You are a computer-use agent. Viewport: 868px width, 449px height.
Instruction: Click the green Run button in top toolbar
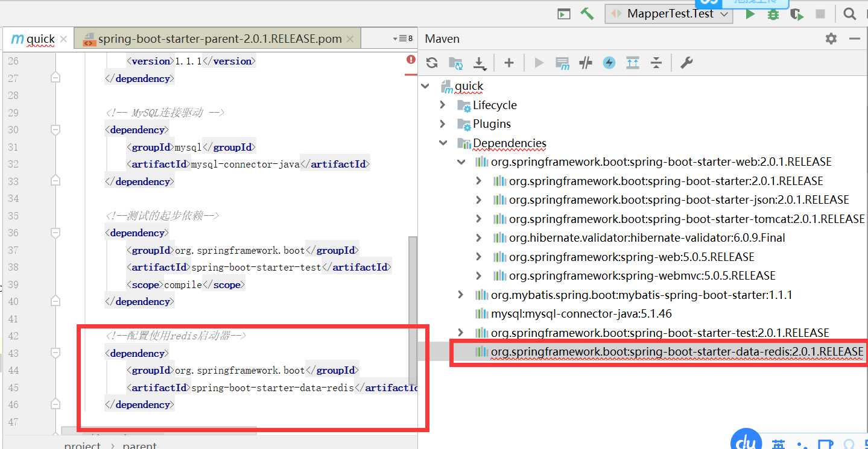[750, 14]
